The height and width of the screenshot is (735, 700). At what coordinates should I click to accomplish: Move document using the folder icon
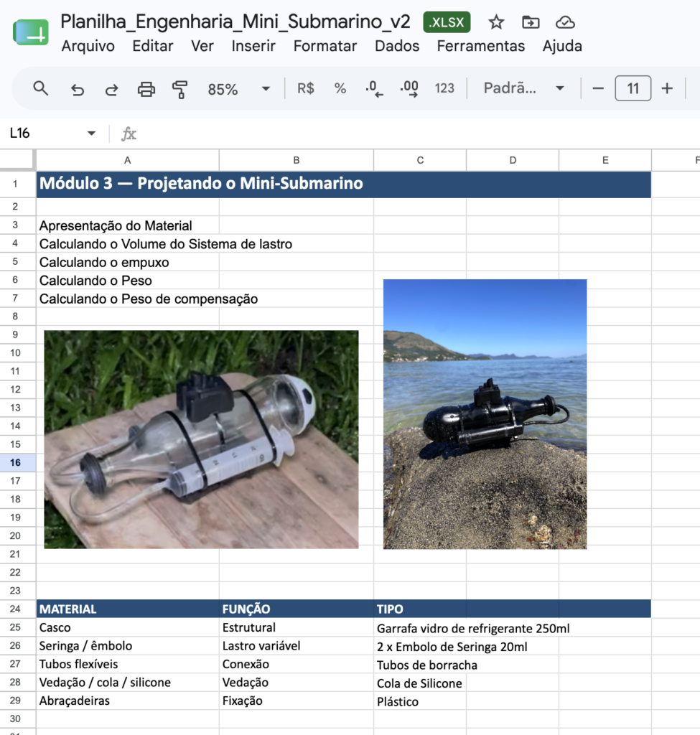[531, 22]
